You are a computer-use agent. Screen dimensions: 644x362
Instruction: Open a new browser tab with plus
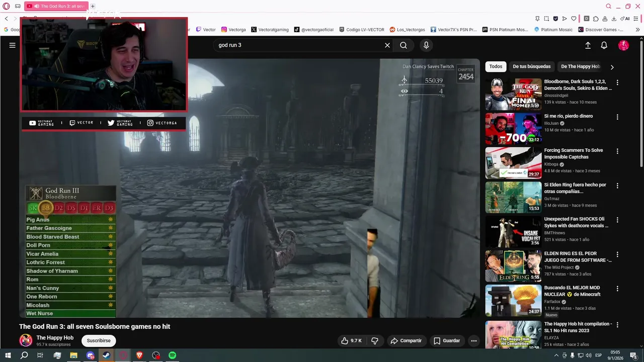[x=93, y=6]
